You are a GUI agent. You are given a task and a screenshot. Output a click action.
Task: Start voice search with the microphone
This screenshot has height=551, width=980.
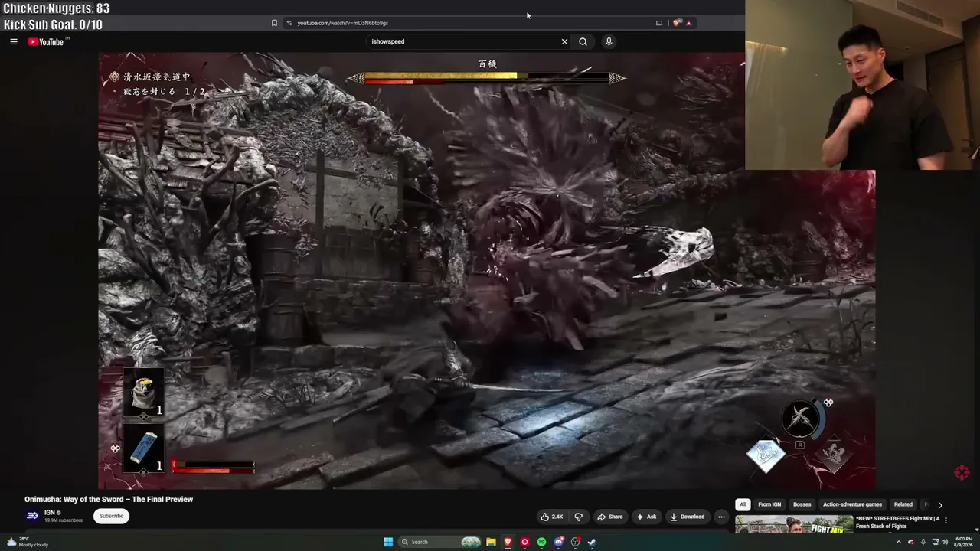[x=609, y=41]
